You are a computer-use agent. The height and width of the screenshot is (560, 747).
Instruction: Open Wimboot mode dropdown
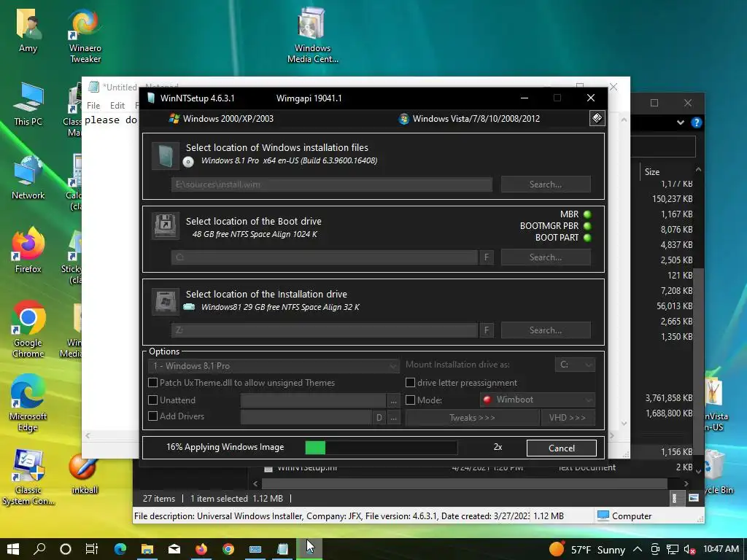pyautogui.click(x=538, y=400)
